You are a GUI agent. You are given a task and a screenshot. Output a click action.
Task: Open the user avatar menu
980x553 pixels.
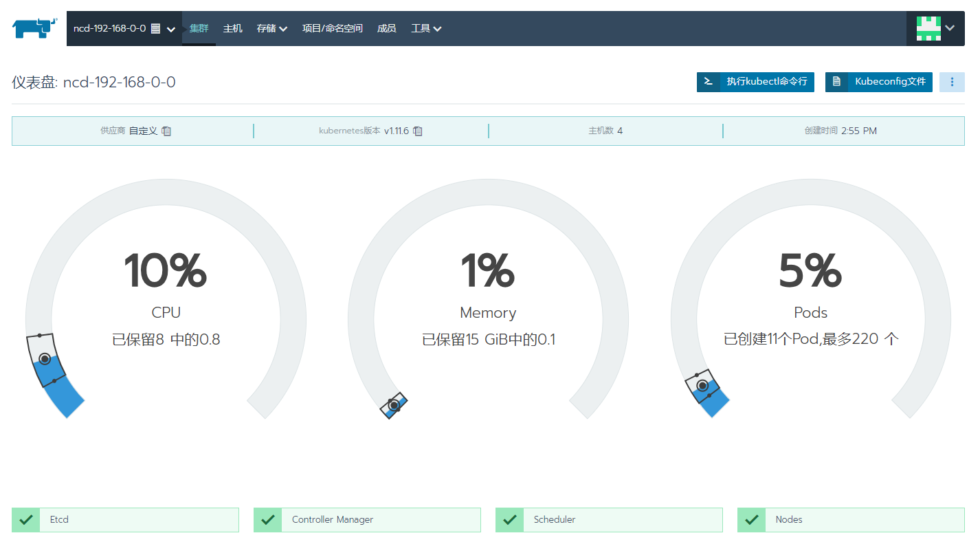935,28
